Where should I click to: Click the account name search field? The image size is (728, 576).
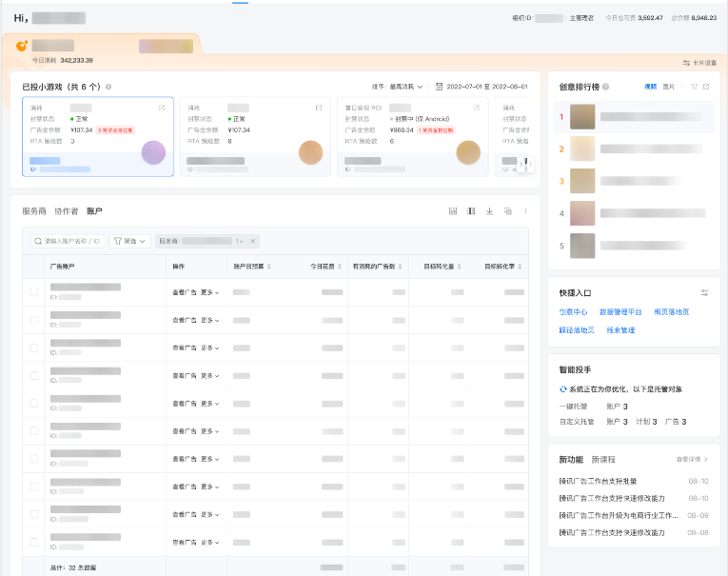69,242
